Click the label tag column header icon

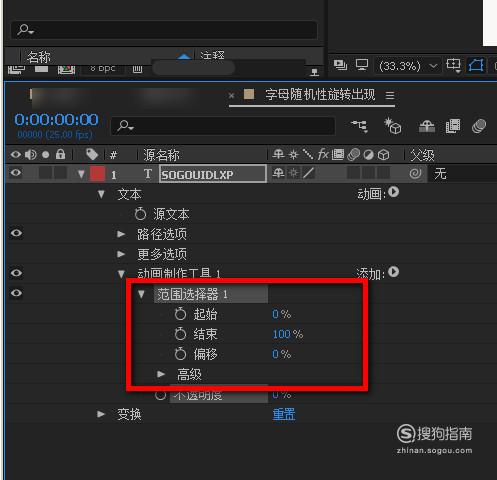92,154
